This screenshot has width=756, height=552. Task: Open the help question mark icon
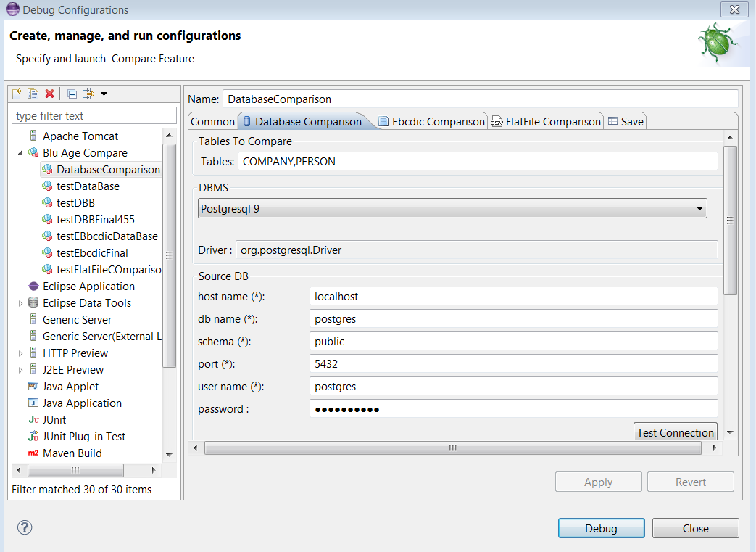pos(25,527)
